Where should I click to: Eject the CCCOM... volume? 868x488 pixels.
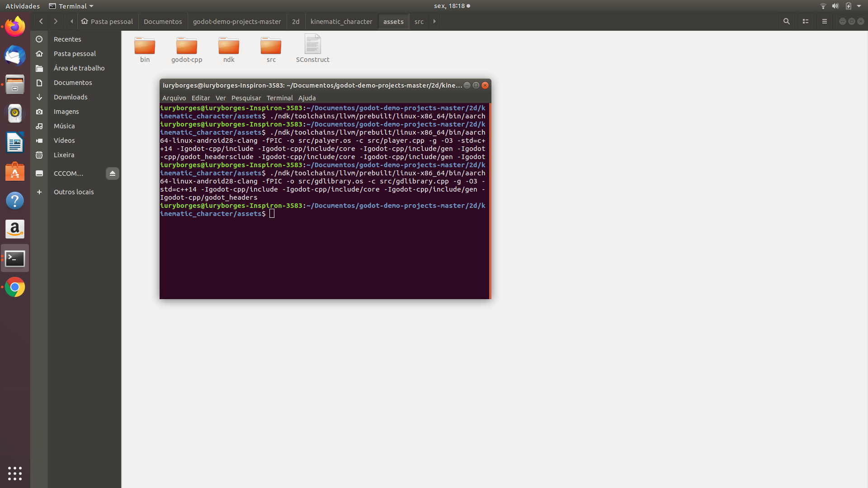(x=113, y=174)
